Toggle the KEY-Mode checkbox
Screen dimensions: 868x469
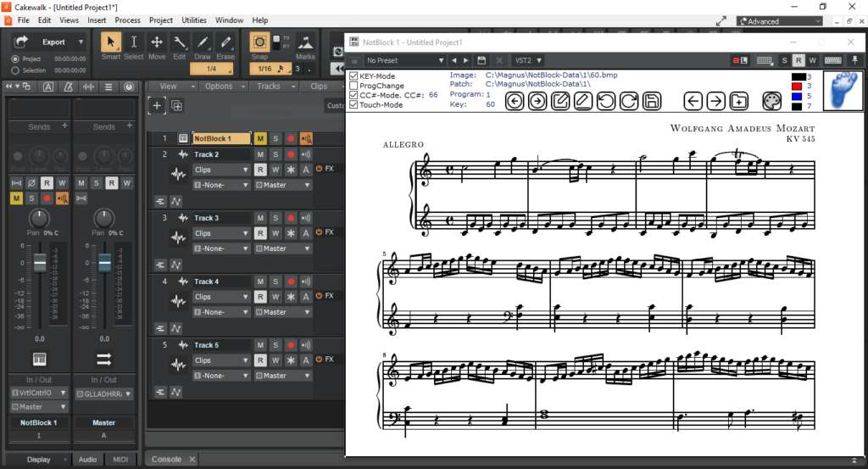tap(353, 75)
